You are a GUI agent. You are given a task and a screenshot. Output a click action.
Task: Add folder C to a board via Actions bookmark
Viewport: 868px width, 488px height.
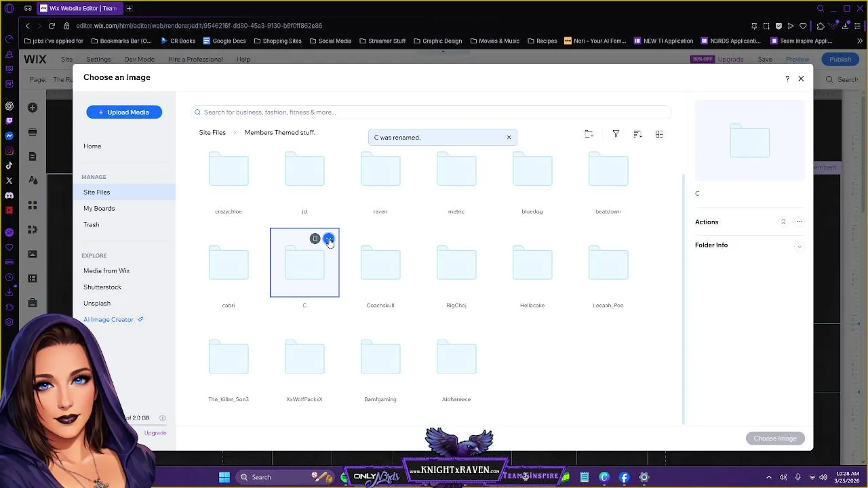pyautogui.click(x=783, y=222)
